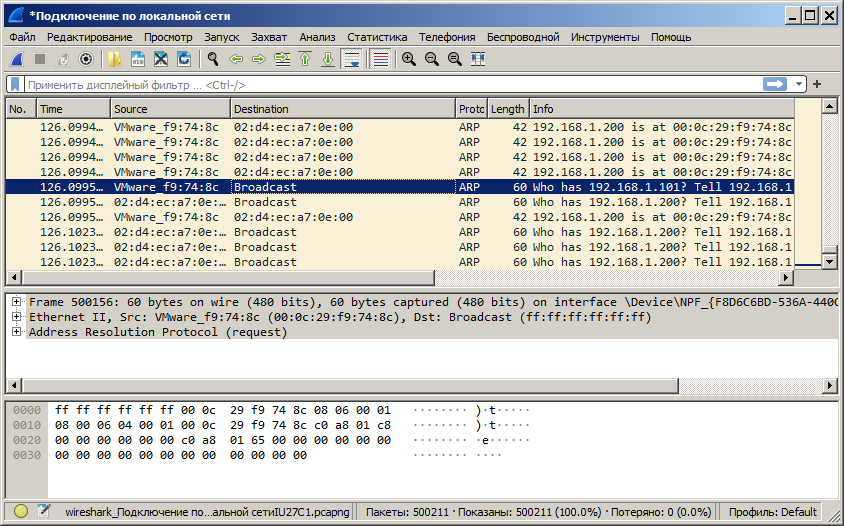Click the capture file name in status bar
The image size is (844, 526).
(207, 512)
